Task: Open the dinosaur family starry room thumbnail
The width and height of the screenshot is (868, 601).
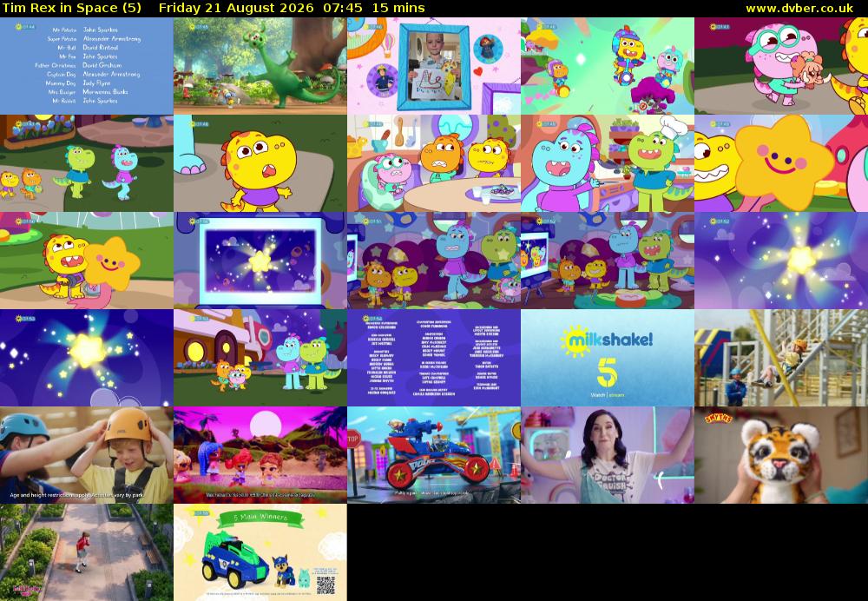Action: tap(434, 261)
